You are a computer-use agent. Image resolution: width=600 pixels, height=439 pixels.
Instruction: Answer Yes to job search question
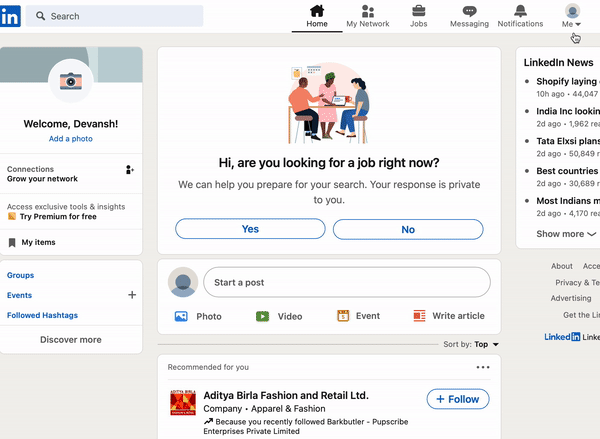(x=250, y=229)
